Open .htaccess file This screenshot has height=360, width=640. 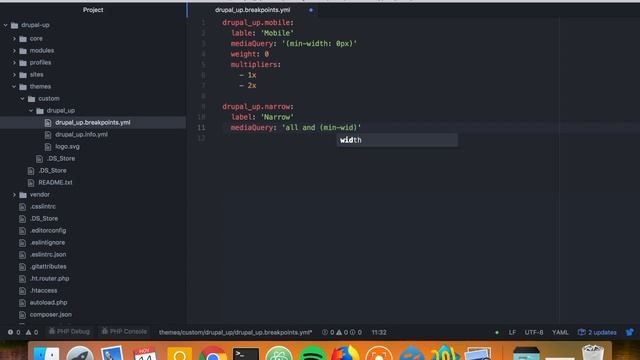pos(43,291)
